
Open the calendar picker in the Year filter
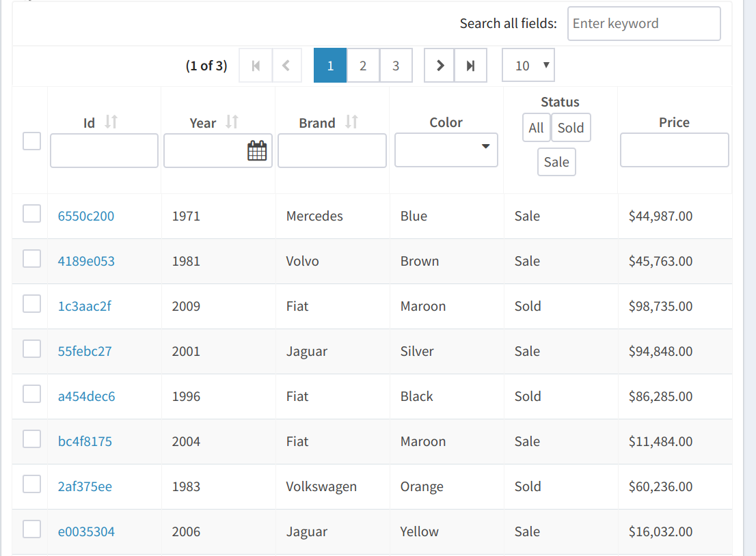pos(256,150)
